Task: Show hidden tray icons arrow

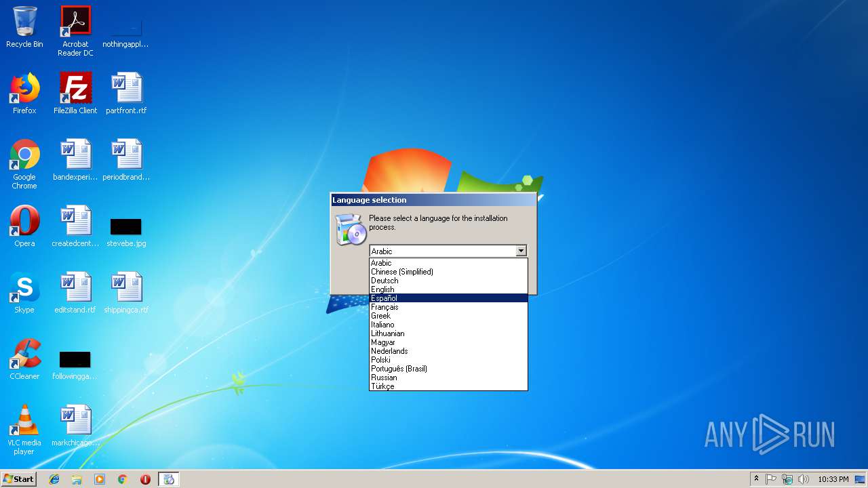Action: [x=756, y=479]
